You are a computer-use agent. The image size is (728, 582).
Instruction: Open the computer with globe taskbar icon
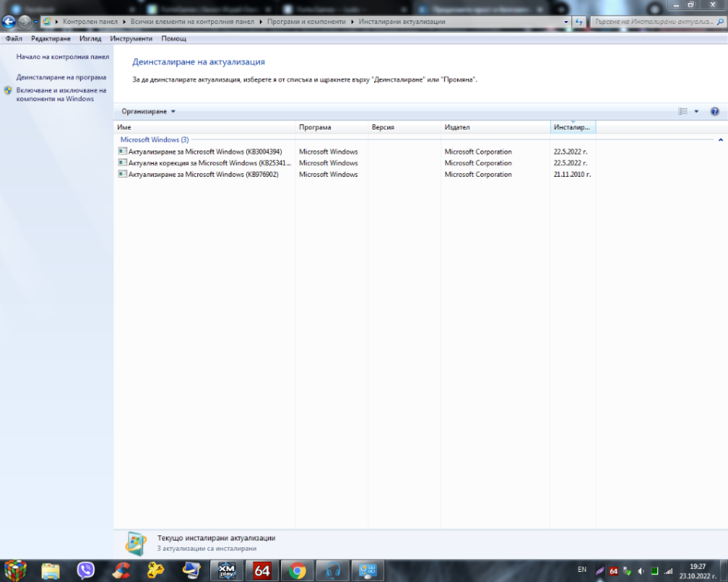[191, 571]
